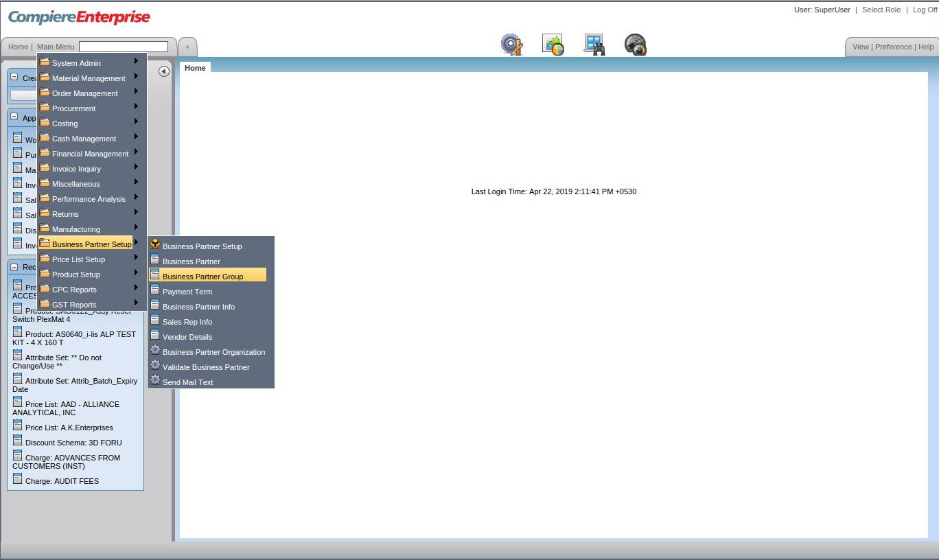Click the gear-with-pencil toolbar icon
This screenshot has width=939, height=560.
tap(511, 45)
